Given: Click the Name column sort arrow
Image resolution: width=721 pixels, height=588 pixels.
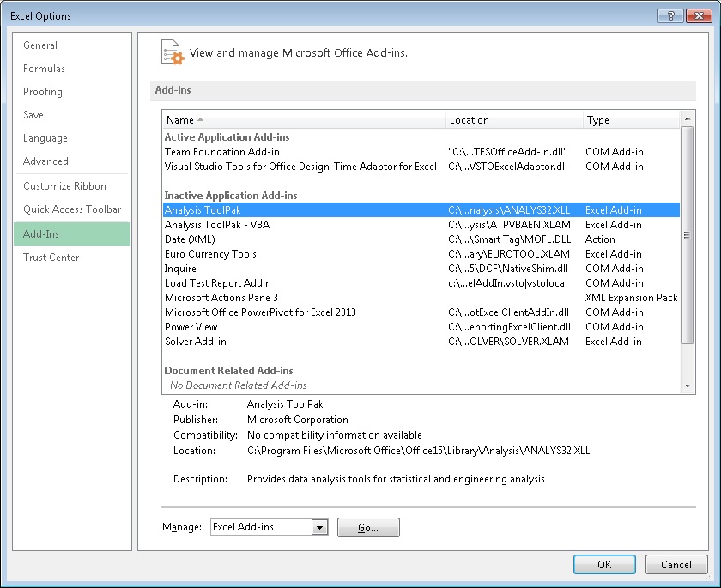Looking at the screenshot, I should [201, 119].
